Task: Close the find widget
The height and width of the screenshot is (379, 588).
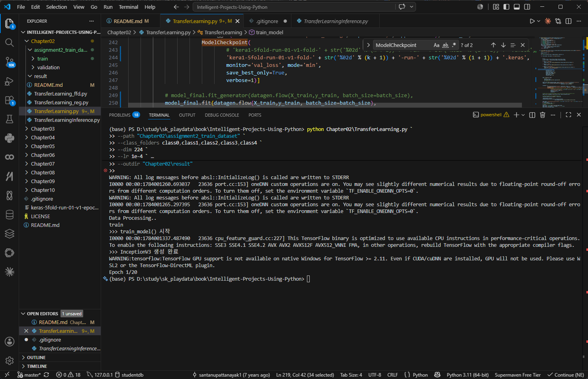Action: tap(523, 45)
